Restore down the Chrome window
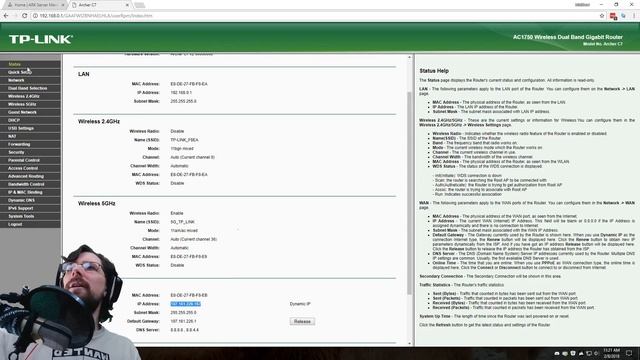This screenshot has height=360, width=640. pyautogui.click(x=616, y=4)
